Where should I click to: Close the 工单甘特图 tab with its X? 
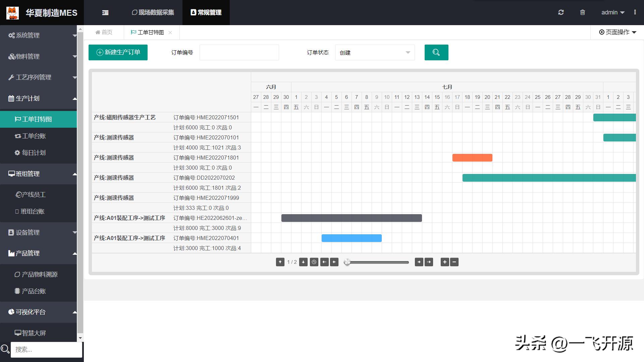click(x=171, y=32)
